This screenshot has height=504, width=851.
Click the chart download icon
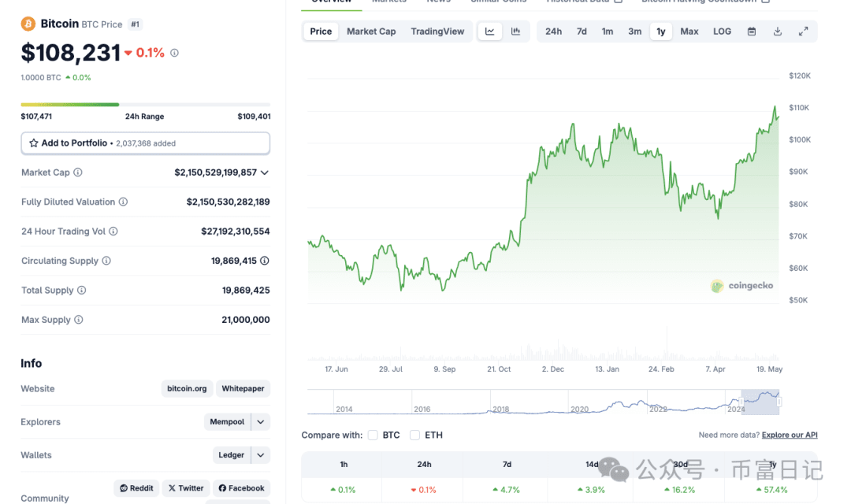click(x=777, y=31)
